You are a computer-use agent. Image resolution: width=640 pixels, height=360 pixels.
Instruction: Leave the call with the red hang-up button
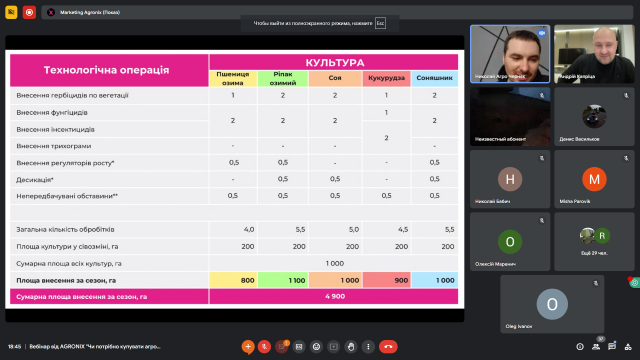coord(388,347)
